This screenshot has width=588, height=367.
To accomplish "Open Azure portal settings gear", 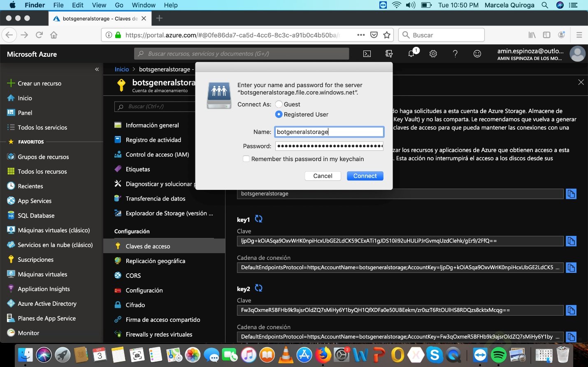I will [433, 54].
